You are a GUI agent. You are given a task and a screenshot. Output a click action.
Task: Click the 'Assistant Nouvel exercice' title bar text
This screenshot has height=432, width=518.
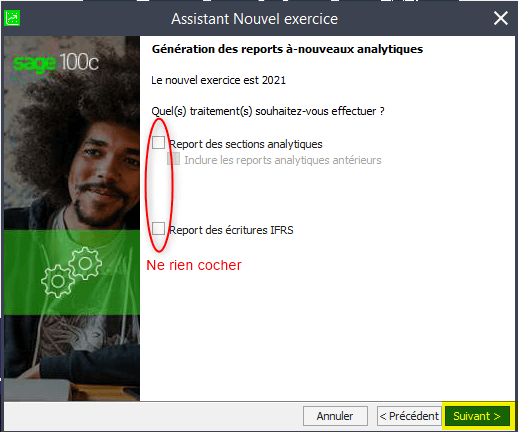(254, 19)
